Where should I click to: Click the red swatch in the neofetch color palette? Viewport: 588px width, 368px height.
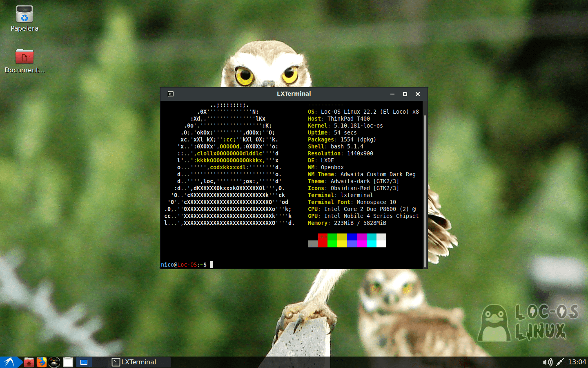(x=322, y=240)
